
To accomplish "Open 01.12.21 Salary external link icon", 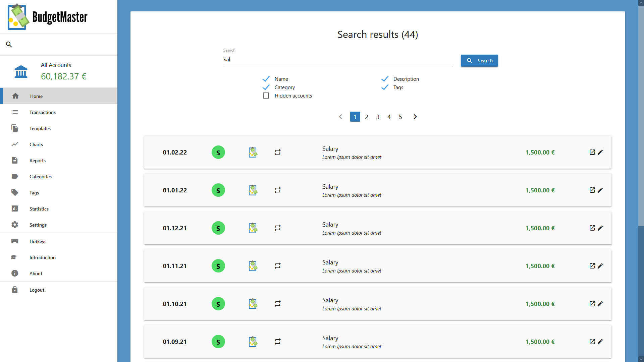I will click(x=592, y=228).
